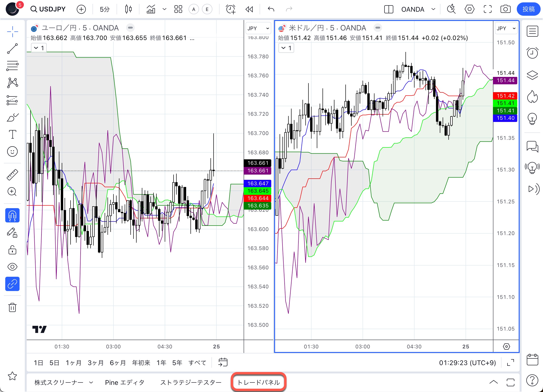
Task: Open the go to date calendar
Action: tap(223, 362)
